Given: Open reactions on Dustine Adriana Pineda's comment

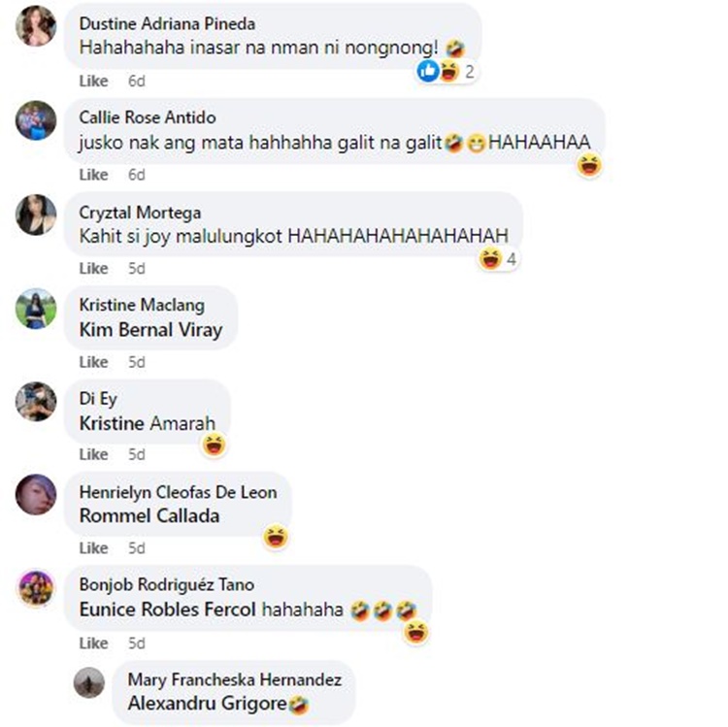Looking at the screenshot, I should click(x=447, y=72).
